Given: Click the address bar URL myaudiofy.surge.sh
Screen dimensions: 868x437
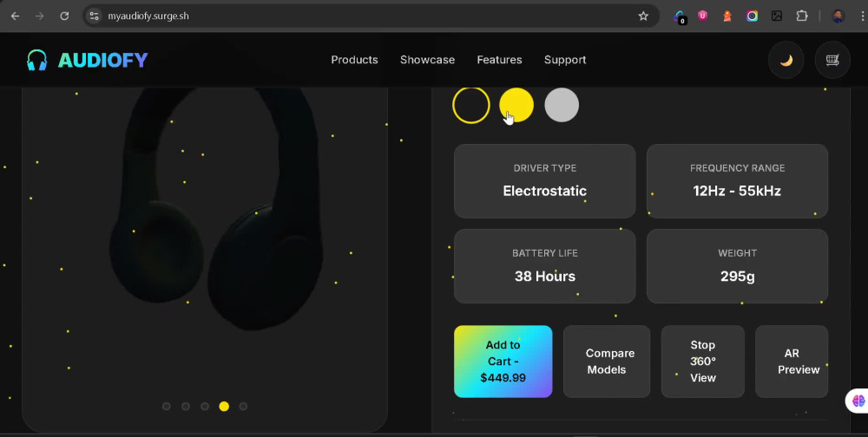Looking at the screenshot, I should click(148, 16).
